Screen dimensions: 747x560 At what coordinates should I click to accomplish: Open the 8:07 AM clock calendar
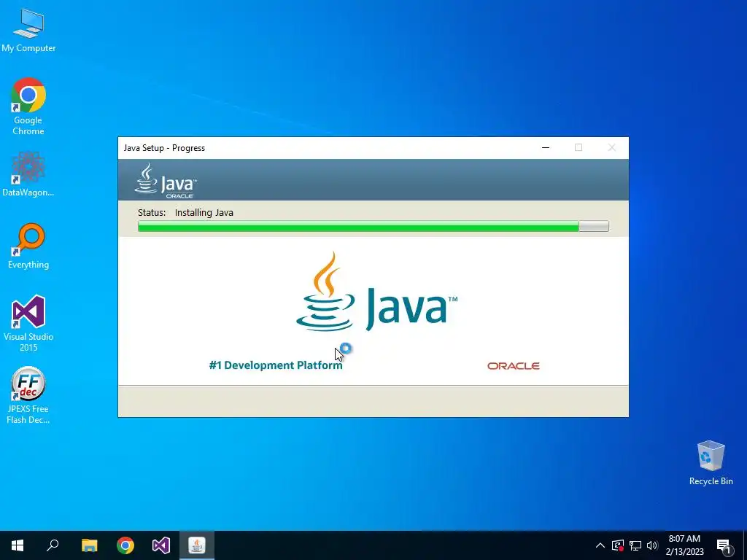(684, 545)
